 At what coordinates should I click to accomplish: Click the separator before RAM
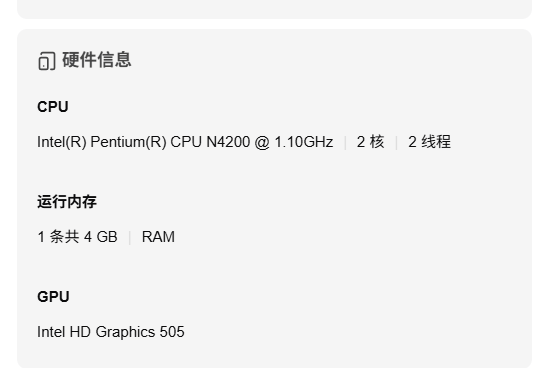point(129,238)
